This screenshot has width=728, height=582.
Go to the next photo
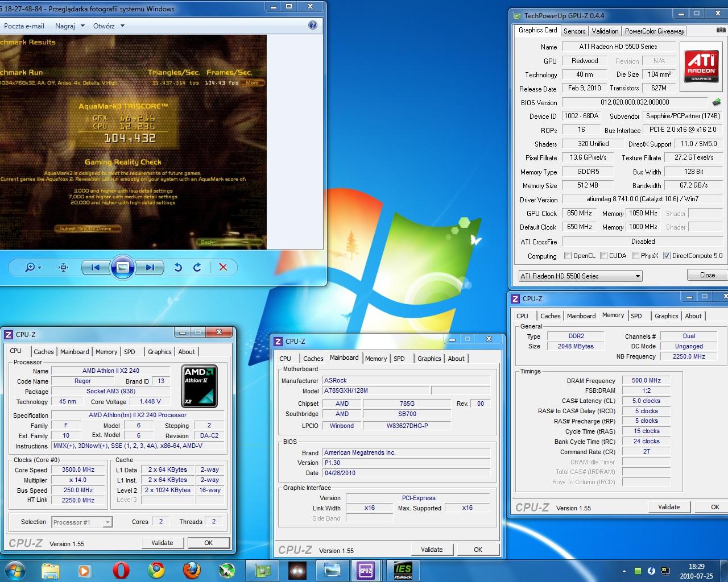(x=150, y=267)
